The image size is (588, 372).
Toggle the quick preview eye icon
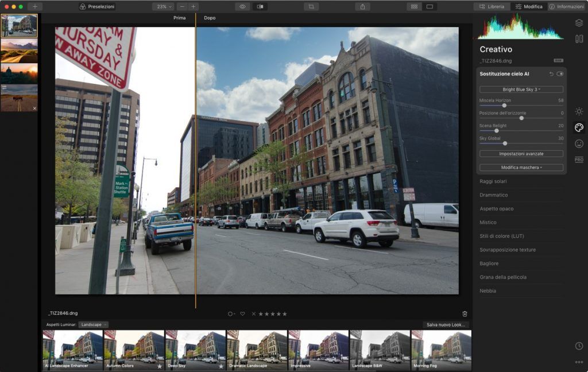243,6
